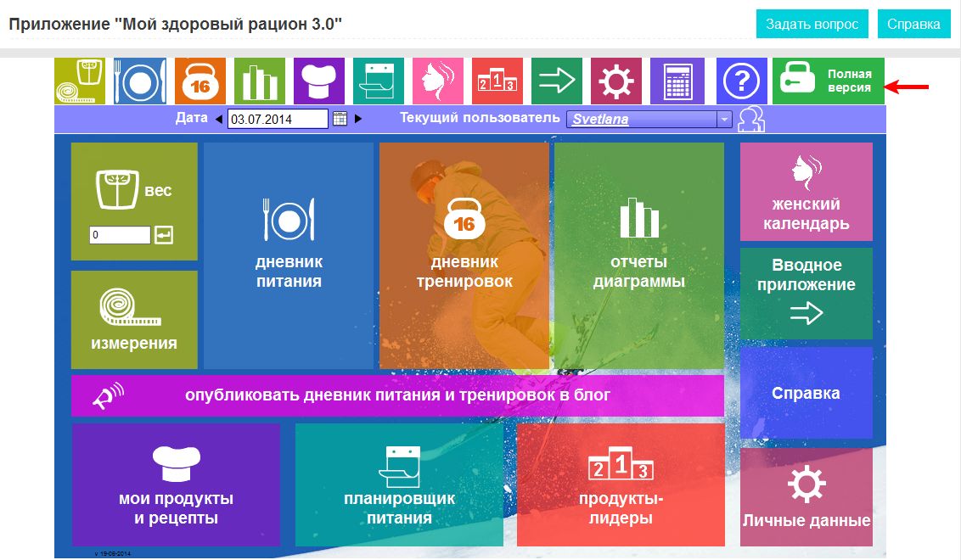Advance to the next date arrow
The width and height of the screenshot is (961, 560).
(358, 119)
